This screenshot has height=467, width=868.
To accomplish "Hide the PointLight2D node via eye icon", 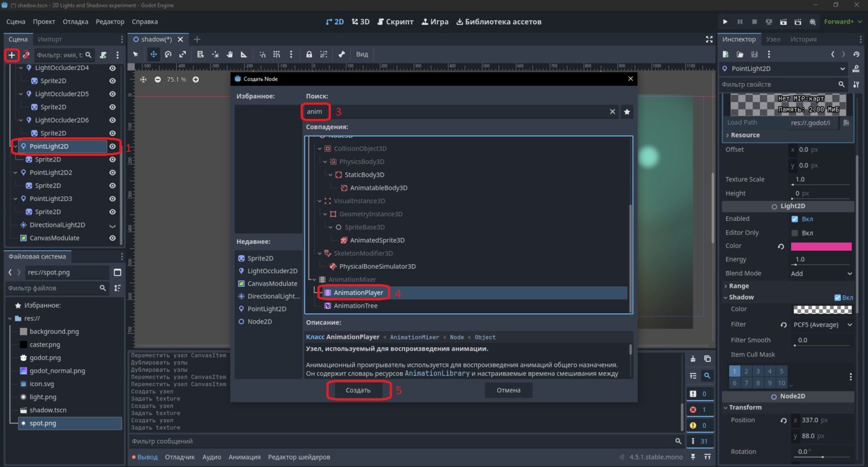I will (x=112, y=146).
